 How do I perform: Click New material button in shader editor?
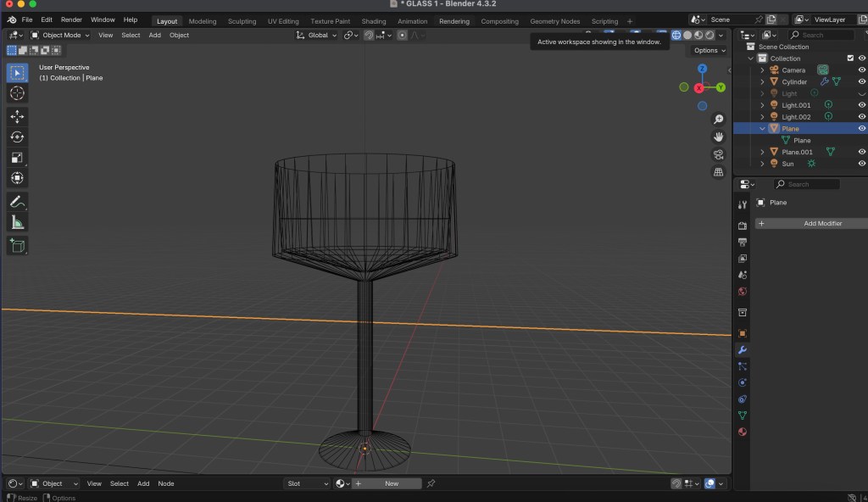point(391,483)
